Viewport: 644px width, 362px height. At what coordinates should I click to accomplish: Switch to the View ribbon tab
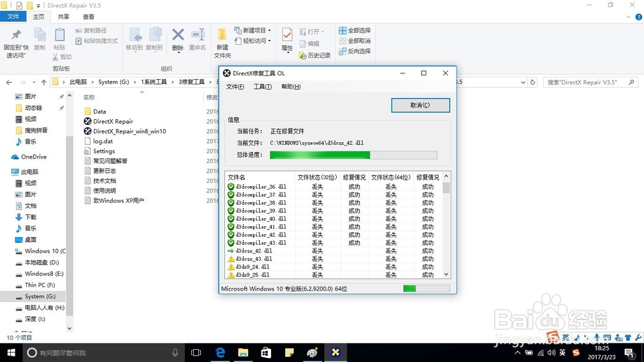[x=88, y=17]
